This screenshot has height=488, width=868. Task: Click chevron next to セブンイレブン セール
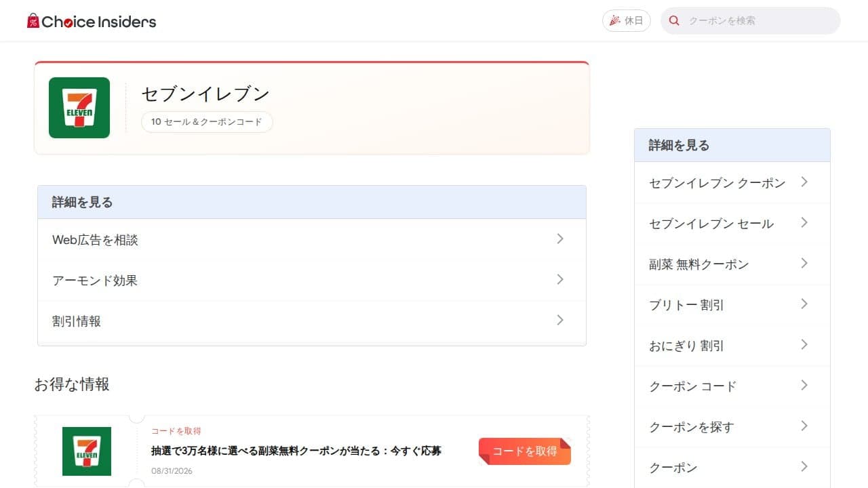coord(804,222)
